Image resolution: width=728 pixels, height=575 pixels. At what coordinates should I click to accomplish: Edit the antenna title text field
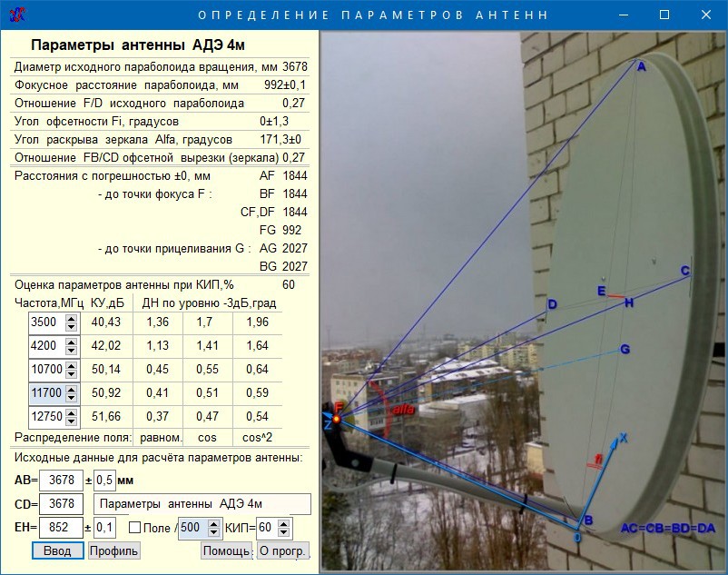point(202,504)
